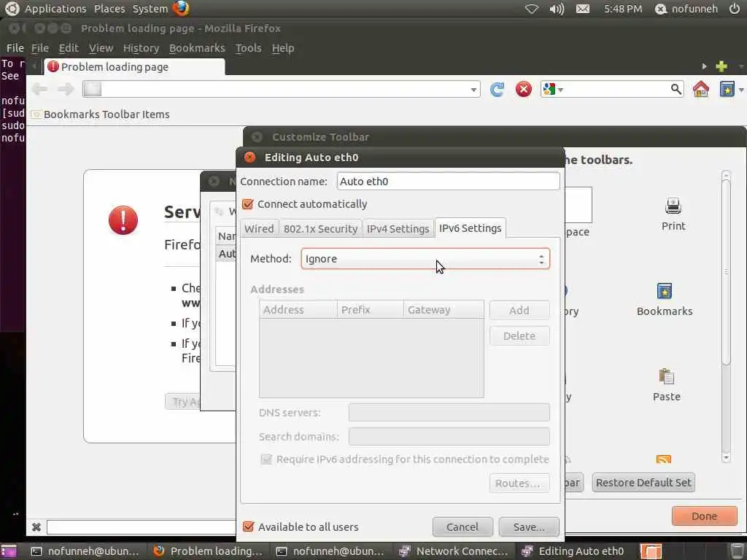
Task: Click the Connection name field
Action: pyautogui.click(x=448, y=182)
